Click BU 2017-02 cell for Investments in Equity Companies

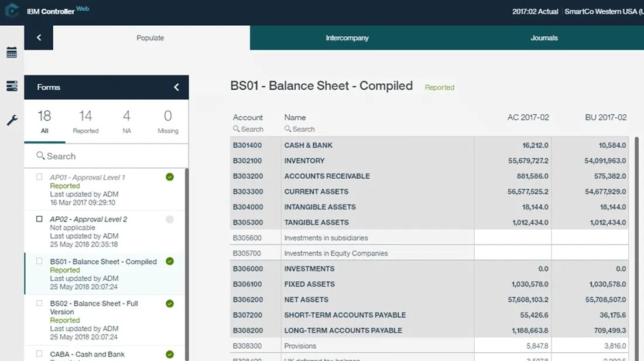(x=590, y=253)
